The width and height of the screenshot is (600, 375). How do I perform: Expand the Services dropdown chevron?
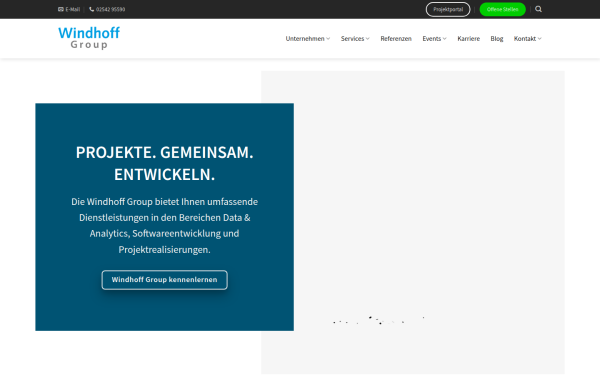367,39
